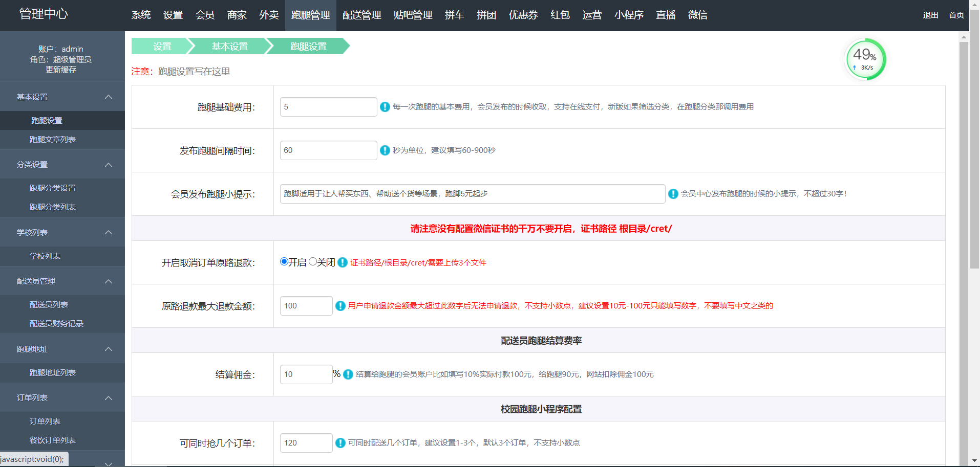This screenshot has height=467, width=980.
Task: Open the 微信 menu item
Action: (x=697, y=15)
